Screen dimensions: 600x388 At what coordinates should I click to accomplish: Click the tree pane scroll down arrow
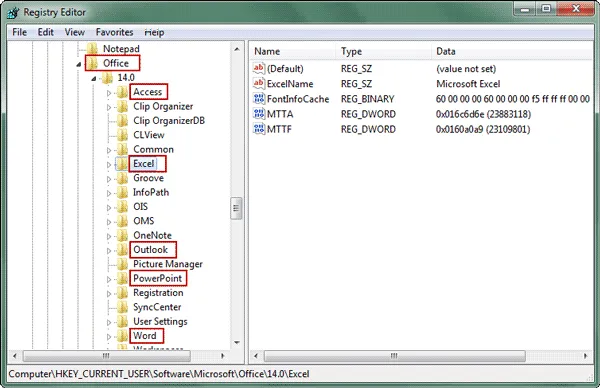[x=237, y=342]
